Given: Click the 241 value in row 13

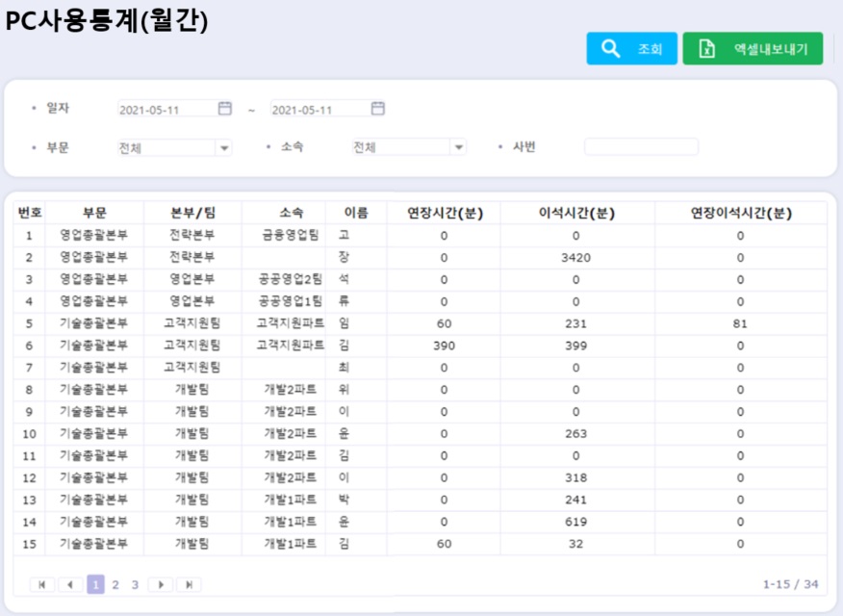Looking at the screenshot, I should (575, 500).
